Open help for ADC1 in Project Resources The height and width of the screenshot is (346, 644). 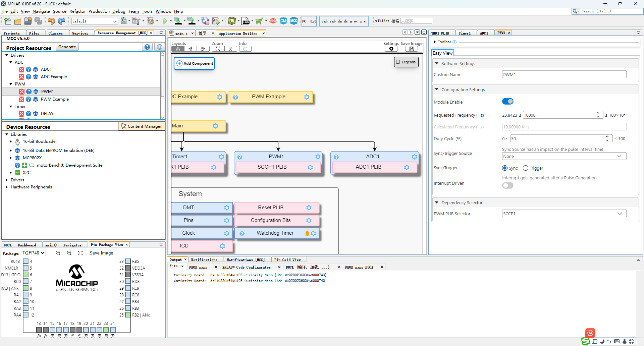click(29, 69)
